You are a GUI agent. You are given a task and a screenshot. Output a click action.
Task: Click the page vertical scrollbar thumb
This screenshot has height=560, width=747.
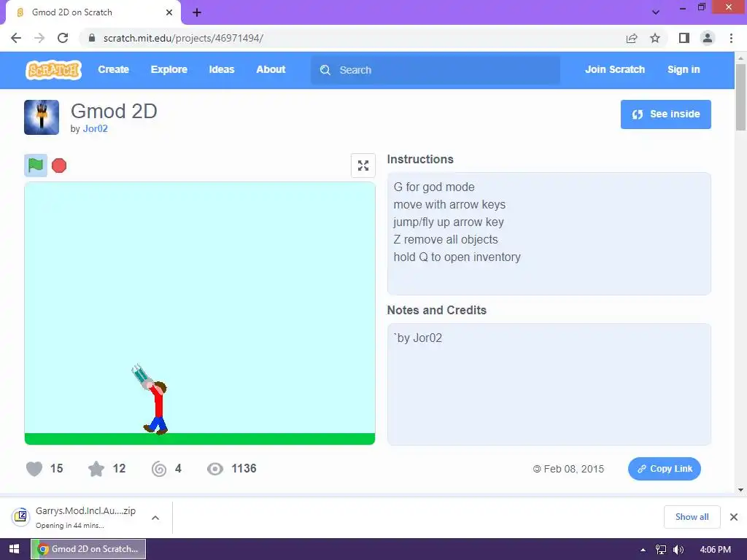tap(740, 98)
